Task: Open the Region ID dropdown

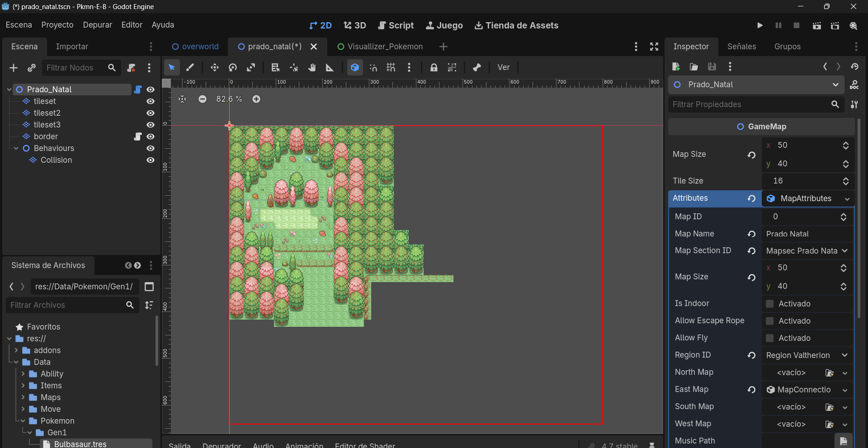Action: tap(807, 355)
